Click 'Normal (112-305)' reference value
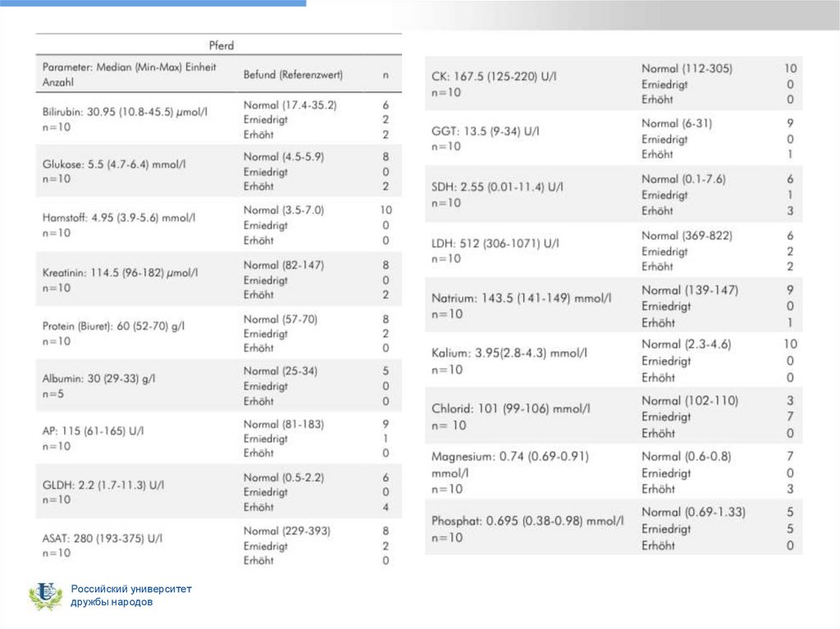 coord(687,69)
